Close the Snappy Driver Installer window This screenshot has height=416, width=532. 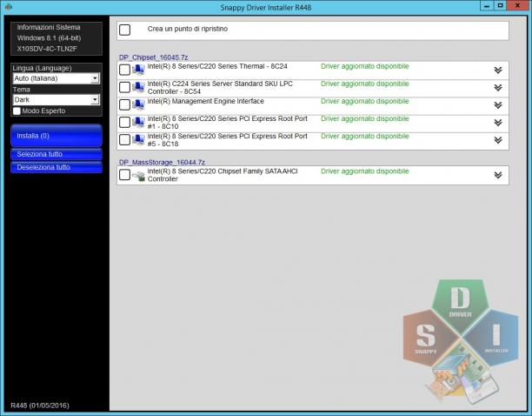pyautogui.click(x=517, y=6)
